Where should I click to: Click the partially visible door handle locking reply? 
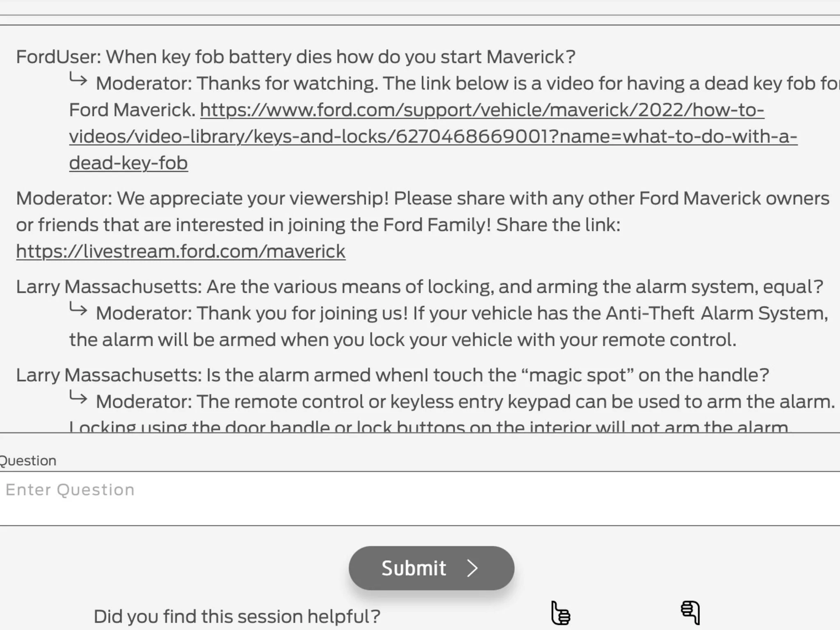tap(429, 427)
